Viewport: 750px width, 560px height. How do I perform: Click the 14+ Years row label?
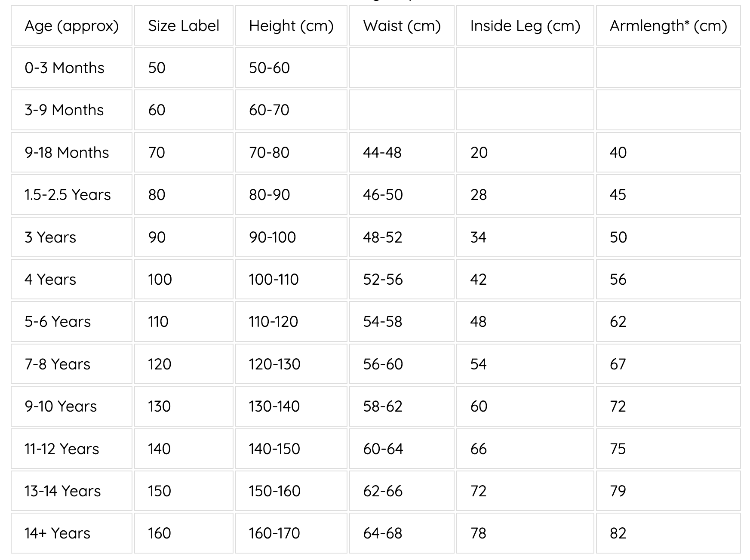(x=57, y=533)
